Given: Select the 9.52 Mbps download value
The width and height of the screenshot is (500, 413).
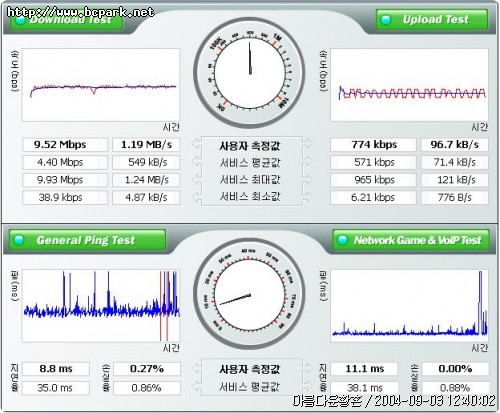Looking at the screenshot, I should tap(65, 145).
